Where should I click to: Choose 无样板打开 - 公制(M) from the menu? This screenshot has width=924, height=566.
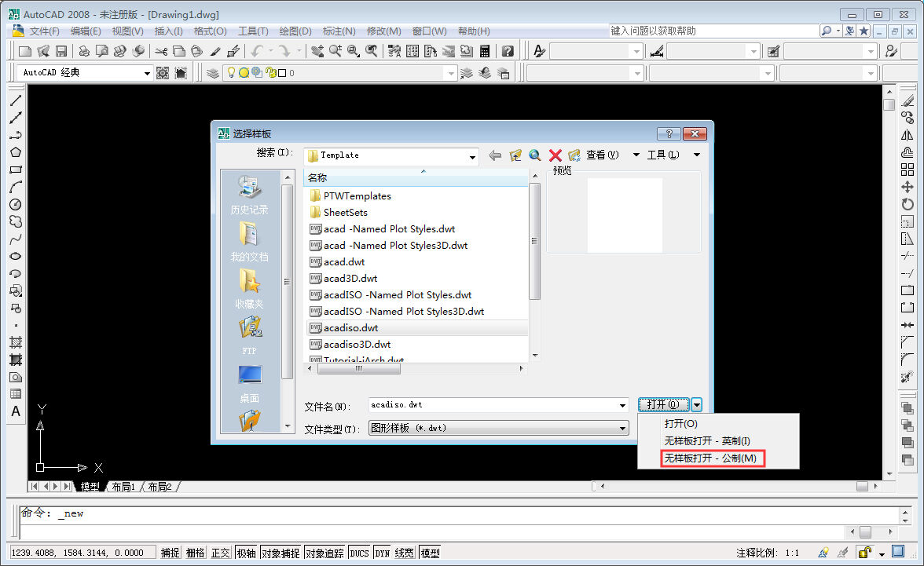(x=713, y=458)
